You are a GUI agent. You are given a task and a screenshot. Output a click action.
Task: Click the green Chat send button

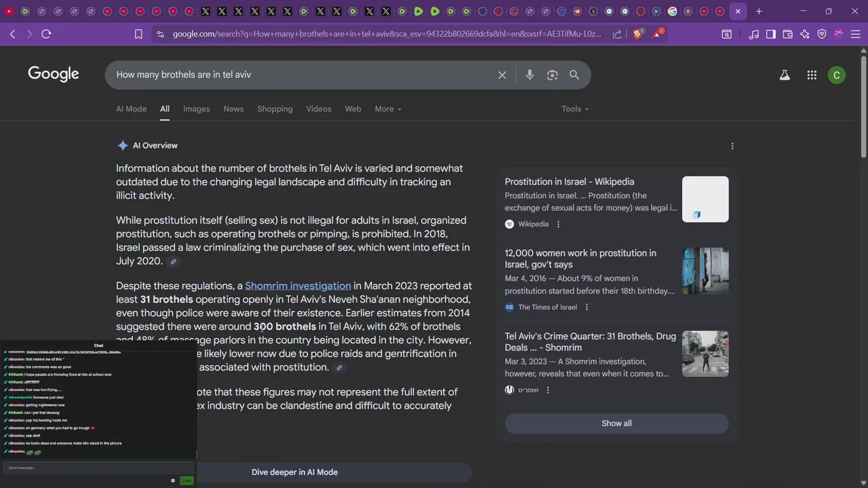pos(186,481)
